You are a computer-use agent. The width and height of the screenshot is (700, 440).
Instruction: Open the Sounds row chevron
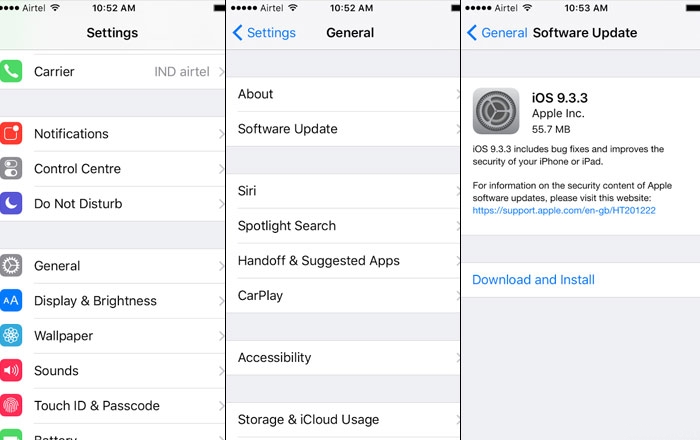pyautogui.click(x=221, y=370)
